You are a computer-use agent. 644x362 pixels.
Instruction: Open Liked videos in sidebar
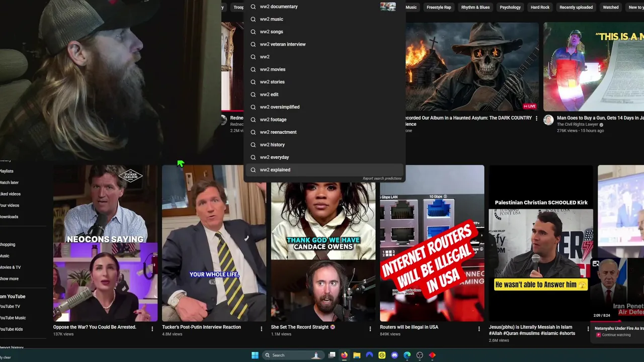coord(10,194)
